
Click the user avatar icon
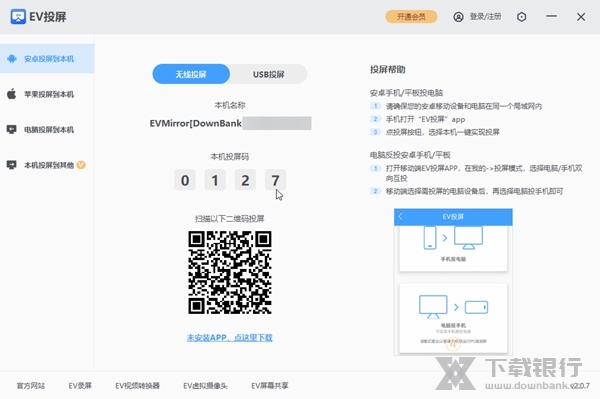click(458, 17)
